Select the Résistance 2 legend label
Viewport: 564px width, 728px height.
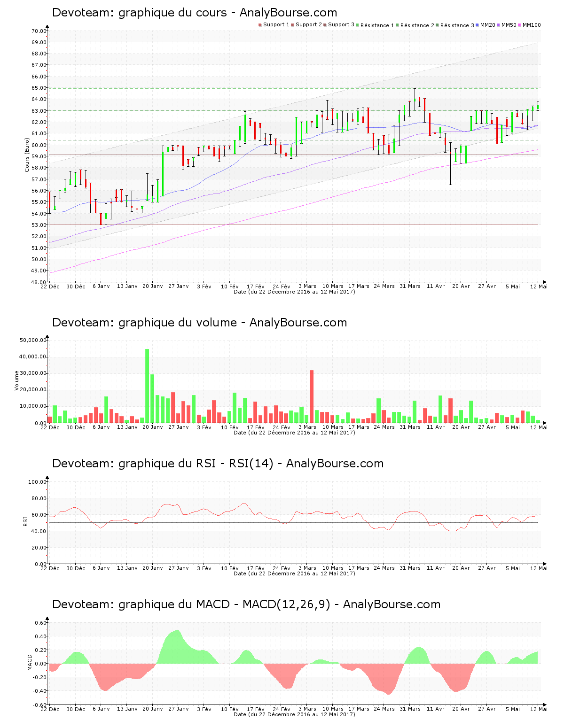(x=417, y=25)
